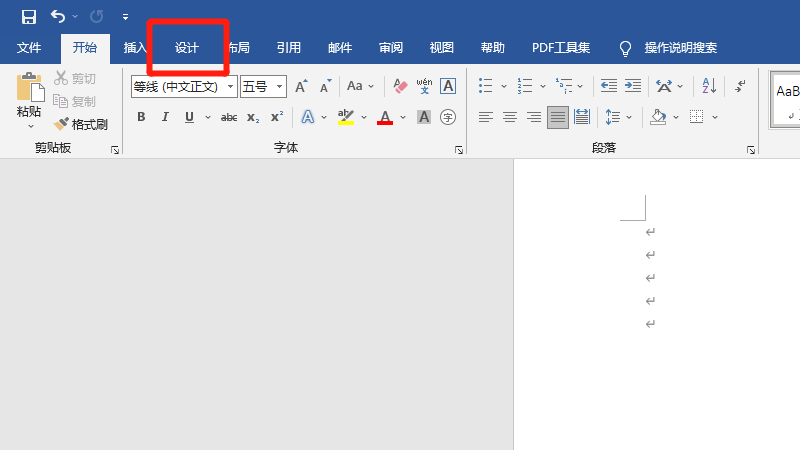
Task: Click the Clear All Formatting eraser icon
Action: (x=400, y=86)
